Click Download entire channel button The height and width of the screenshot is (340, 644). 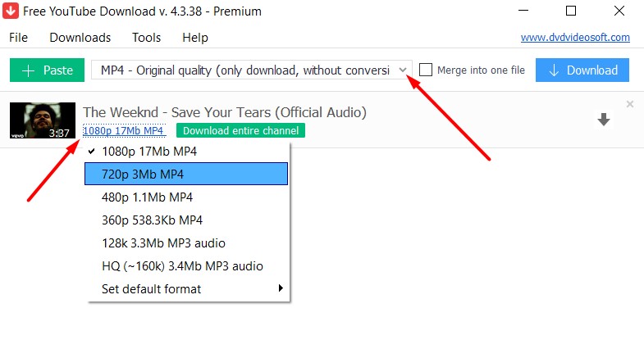240,130
